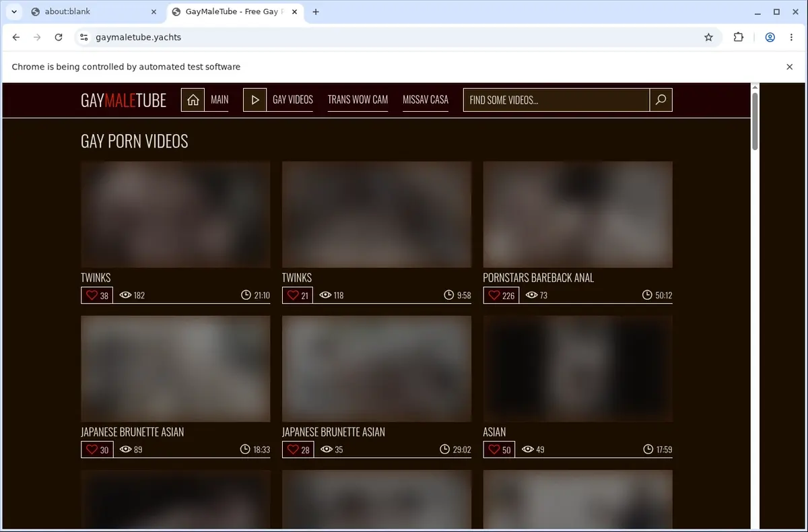The height and width of the screenshot is (532, 808).
Task: Click the page vertical scrollbar thumb
Action: coord(755,121)
